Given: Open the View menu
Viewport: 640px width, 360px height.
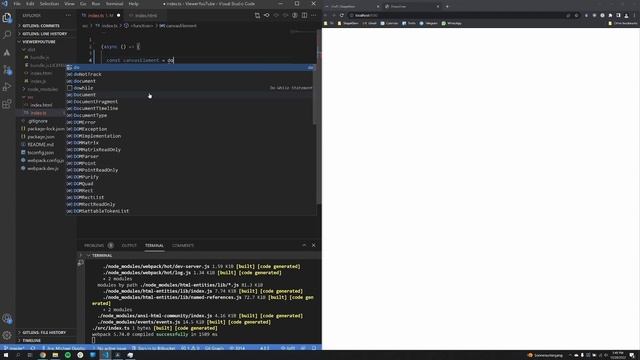Looking at the screenshot, I should (69, 4).
